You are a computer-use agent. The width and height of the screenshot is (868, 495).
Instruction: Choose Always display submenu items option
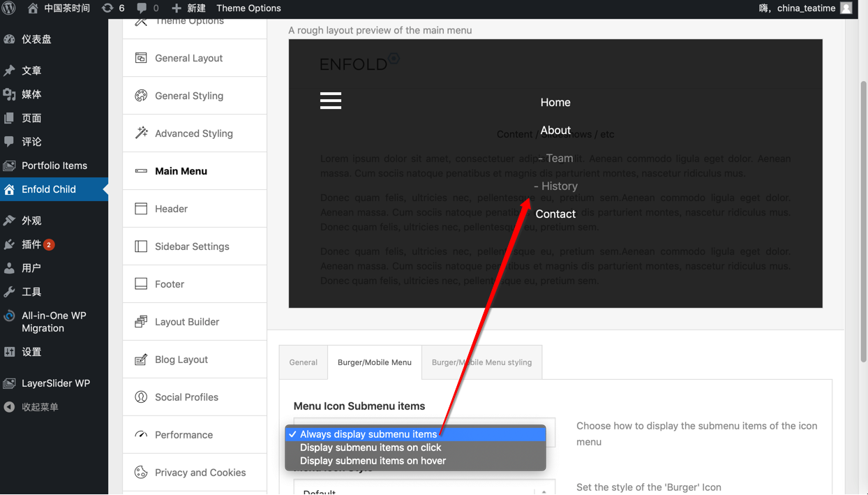[415, 434]
